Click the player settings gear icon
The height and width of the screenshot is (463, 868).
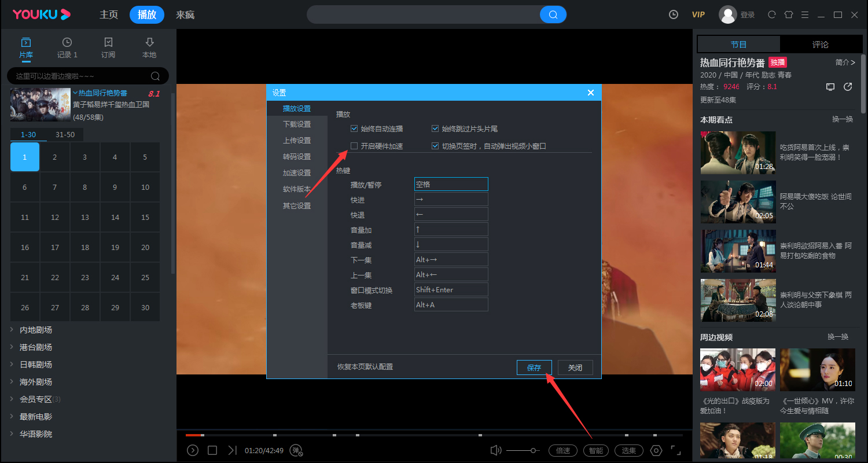click(x=656, y=450)
